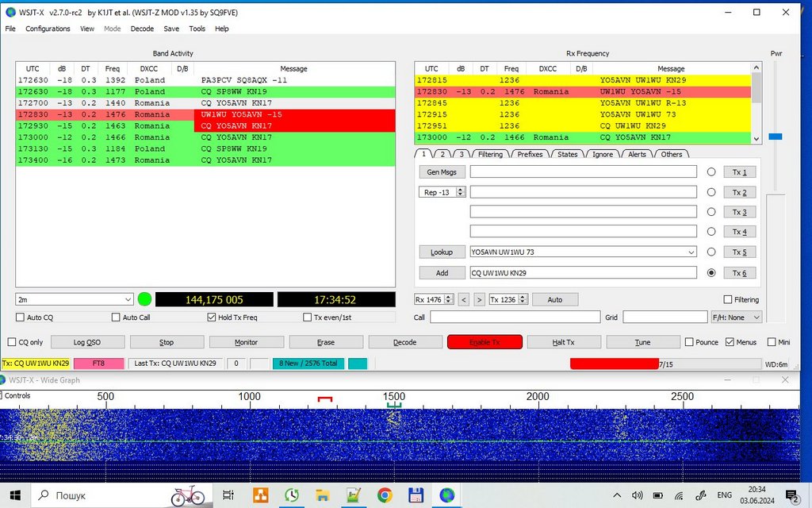812x508 pixels.
Task: Uncheck the Menus checkbox
Action: pyautogui.click(x=730, y=342)
